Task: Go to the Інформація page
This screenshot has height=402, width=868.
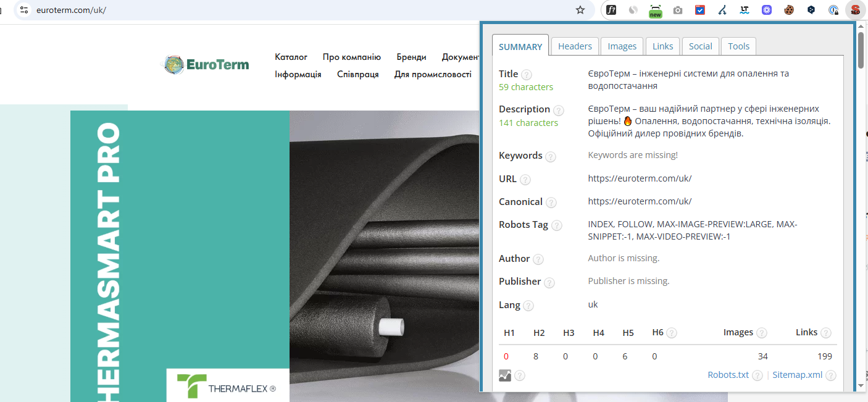Action: point(298,74)
